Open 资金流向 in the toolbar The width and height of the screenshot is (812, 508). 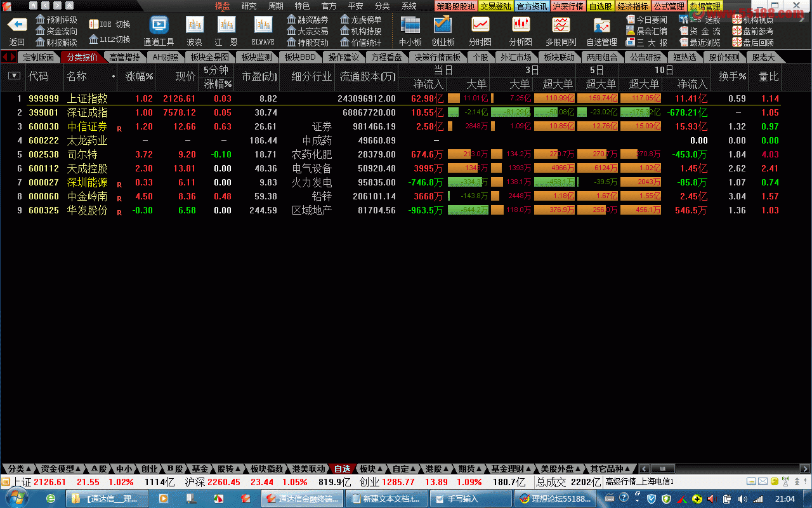(x=56, y=31)
